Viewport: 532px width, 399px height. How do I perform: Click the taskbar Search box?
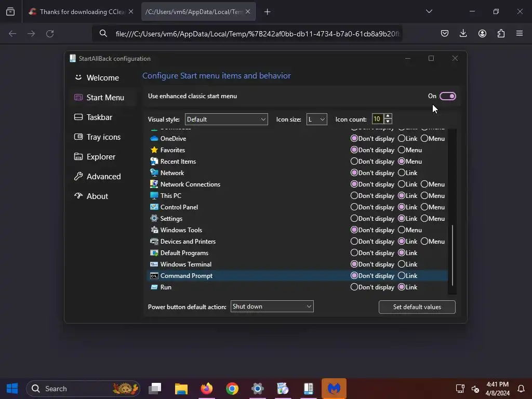(83, 389)
